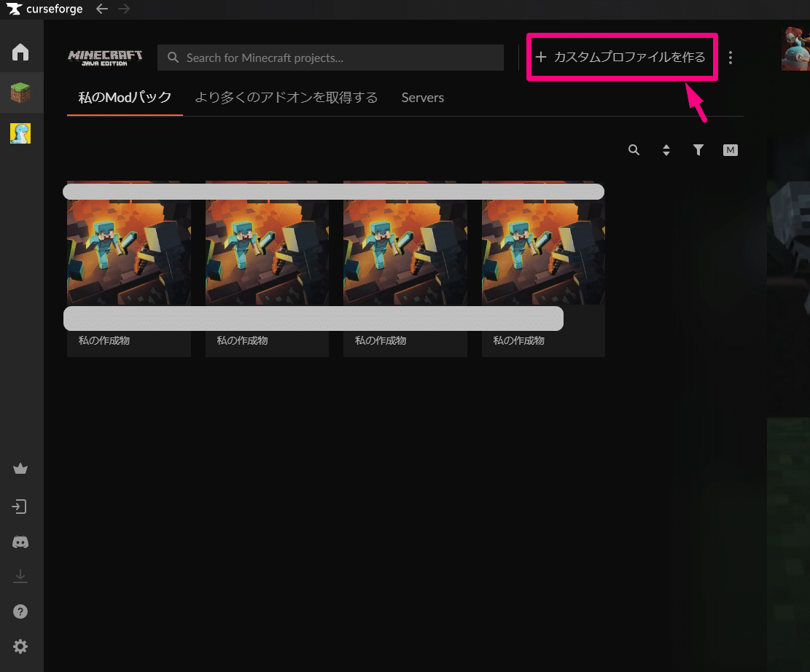Select the yellow dinosaur game icon in sidebar
Screen dimensions: 810x672
pos(20,133)
